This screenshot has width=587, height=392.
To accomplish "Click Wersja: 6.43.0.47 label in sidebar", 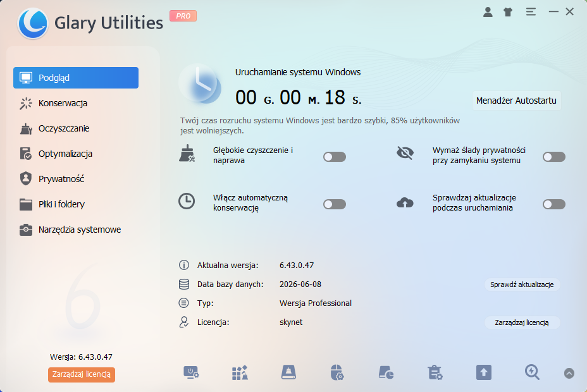I will (x=81, y=357).
